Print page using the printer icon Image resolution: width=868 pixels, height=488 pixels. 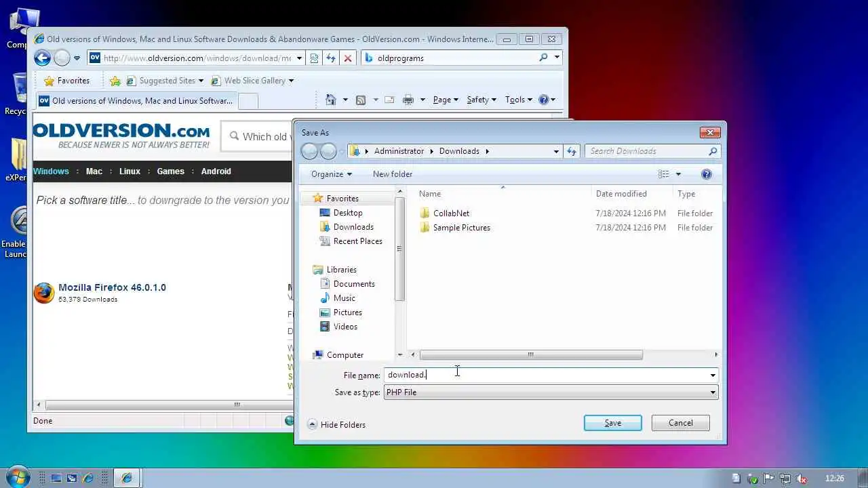pyautogui.click(x=408, y=100)
